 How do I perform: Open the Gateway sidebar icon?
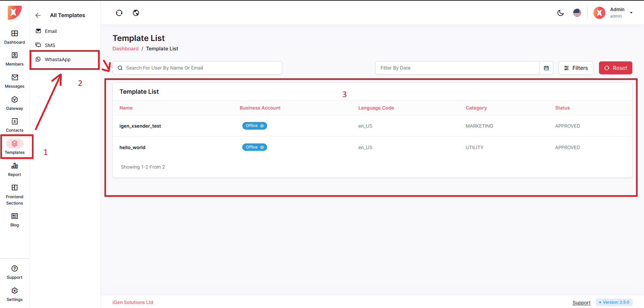point(14,103)
